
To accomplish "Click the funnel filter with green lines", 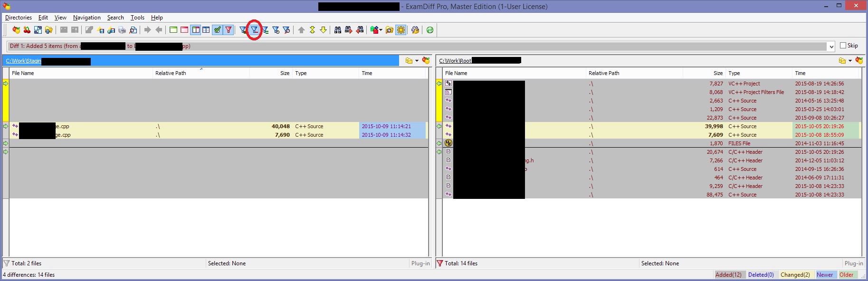I will tap(265, 30).
